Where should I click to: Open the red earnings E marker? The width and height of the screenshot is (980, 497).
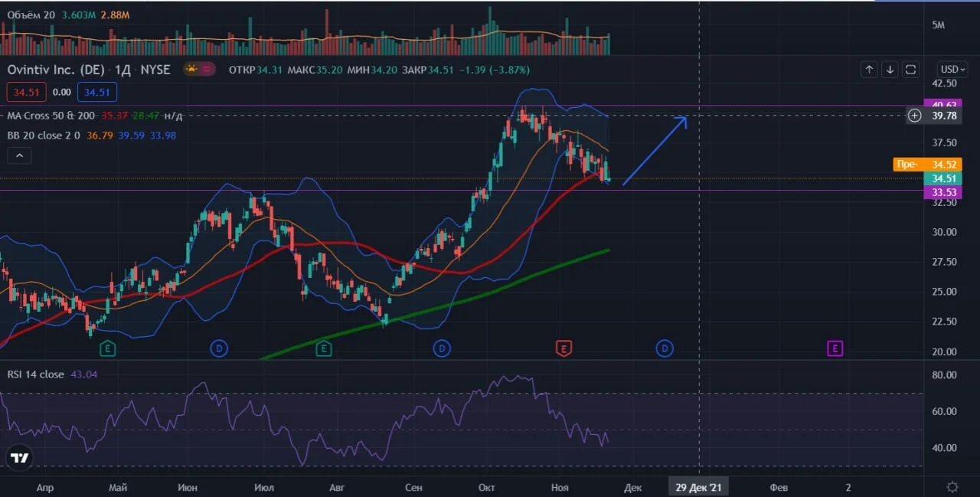(563, 349)
